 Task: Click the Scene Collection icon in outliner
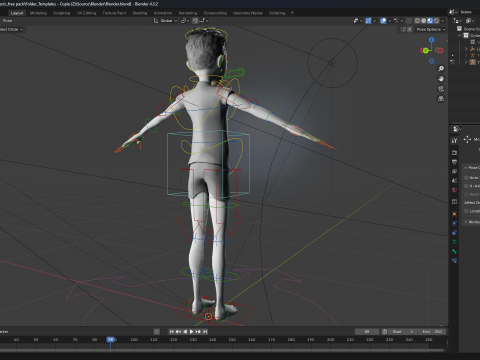(x=459, y=29)
